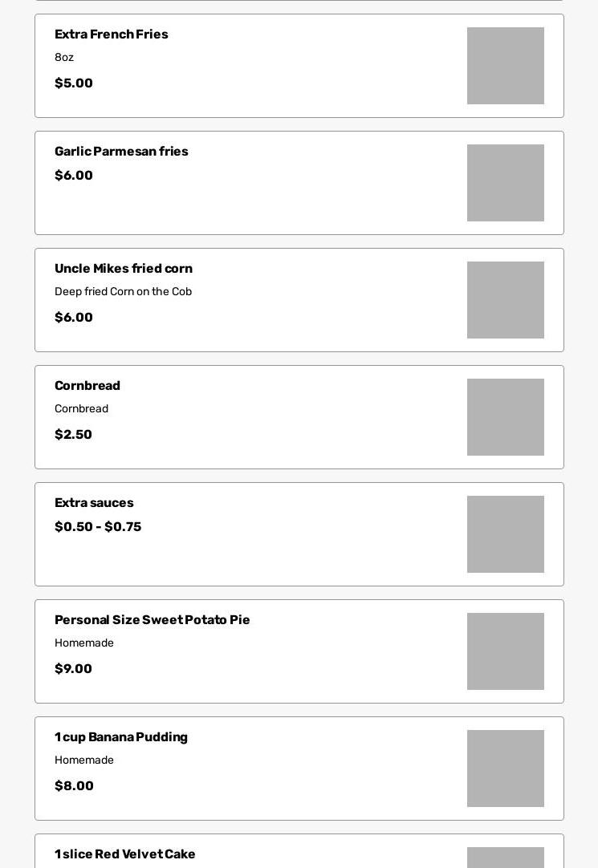Click the $9.00 Sweet Potato Pie price

[73, 669]
